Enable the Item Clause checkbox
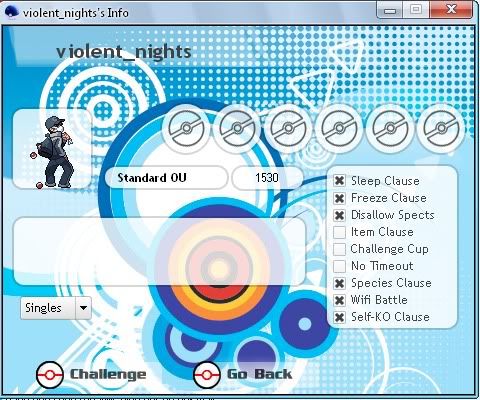The image size is (480, 400). (339, 232)
